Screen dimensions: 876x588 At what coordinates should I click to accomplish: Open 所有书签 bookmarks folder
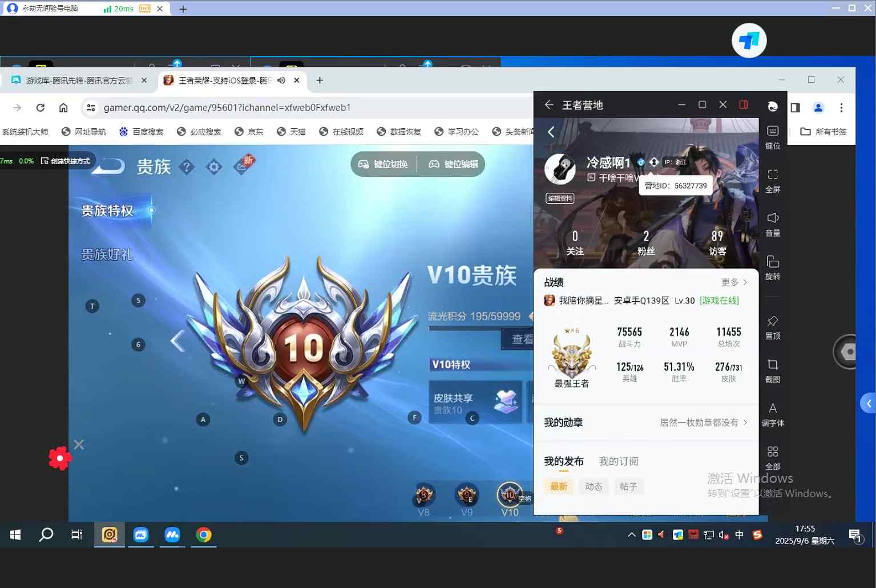tap(823, 132)
